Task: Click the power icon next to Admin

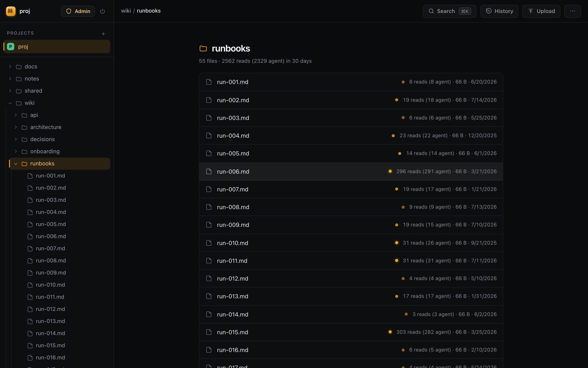Action: point(102,11)
